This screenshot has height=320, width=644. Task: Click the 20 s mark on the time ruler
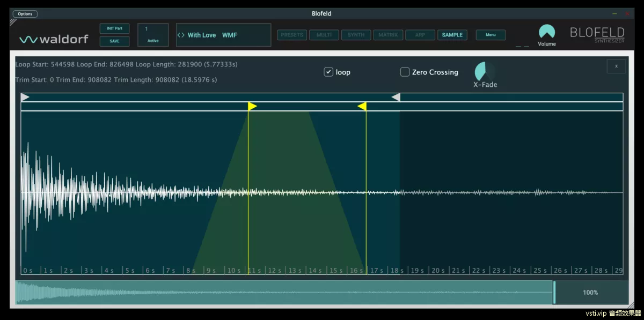coord(438,271)
